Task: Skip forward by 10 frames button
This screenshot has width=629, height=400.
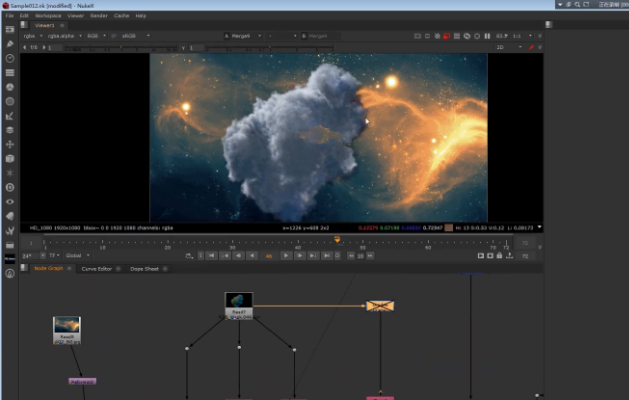Action: (370, 256)
